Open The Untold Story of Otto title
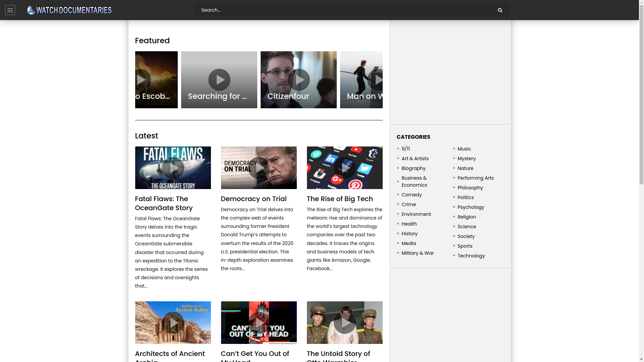Image resolution: width=644 pixels, height=362 pixels. [338, 357]
